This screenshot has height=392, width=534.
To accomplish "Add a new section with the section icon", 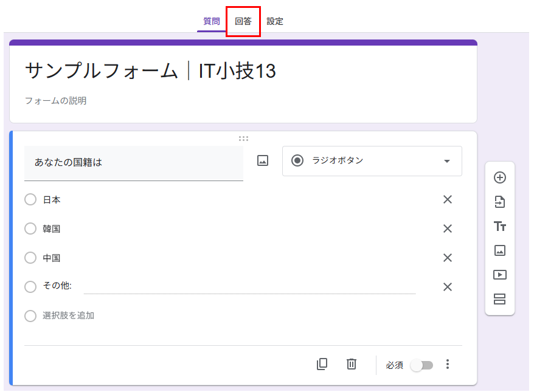I will [x=500, y=298].
